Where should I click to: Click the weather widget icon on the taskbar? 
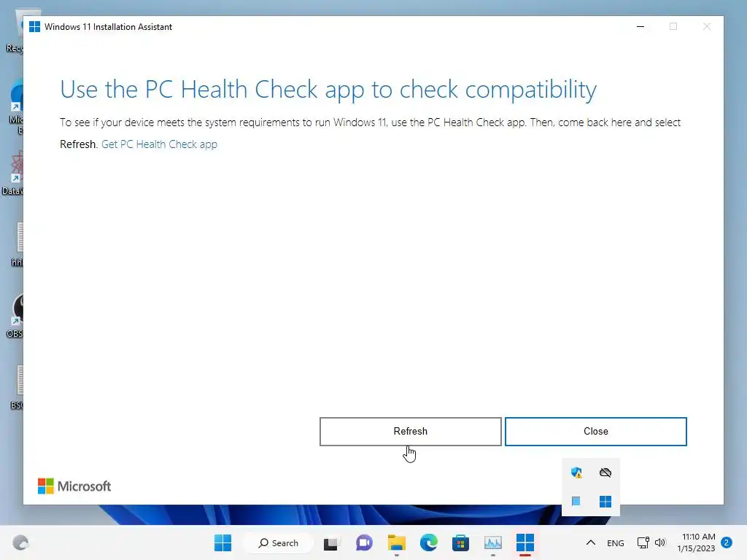click(x=21, y=542)
